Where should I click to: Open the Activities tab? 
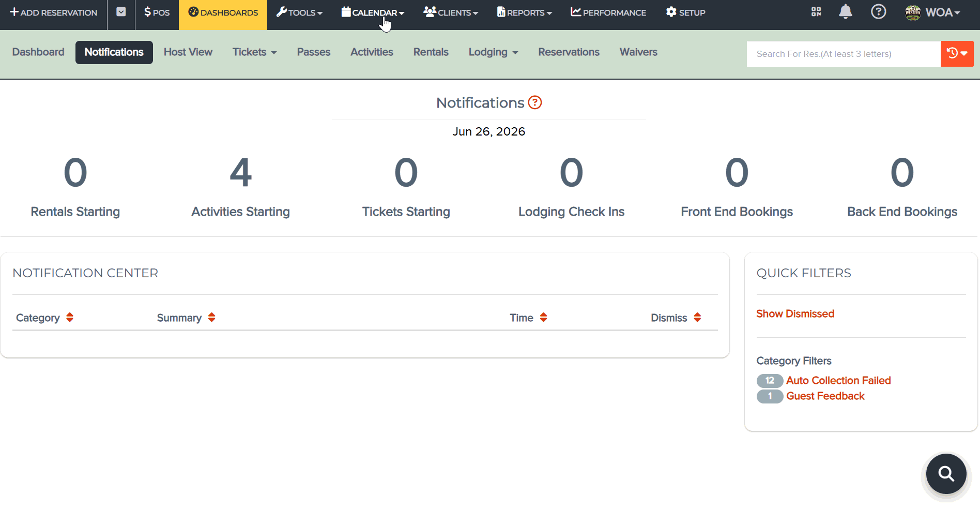372,52
